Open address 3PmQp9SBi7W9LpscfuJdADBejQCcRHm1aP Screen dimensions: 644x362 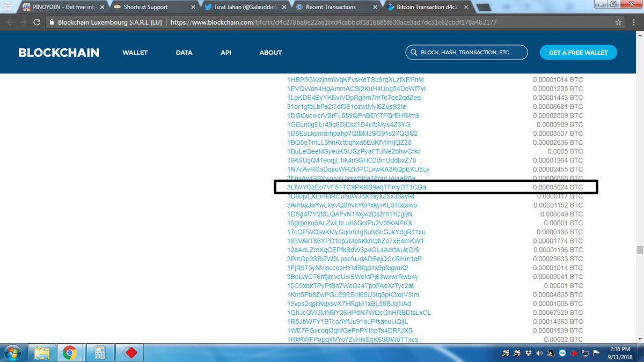coord(355,259)
